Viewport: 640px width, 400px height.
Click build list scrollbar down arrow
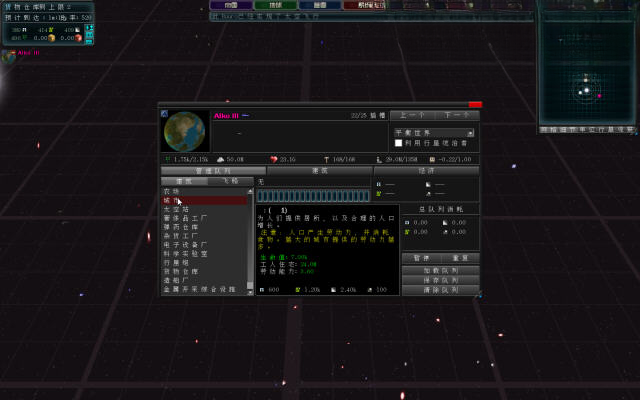click(250, 292)
